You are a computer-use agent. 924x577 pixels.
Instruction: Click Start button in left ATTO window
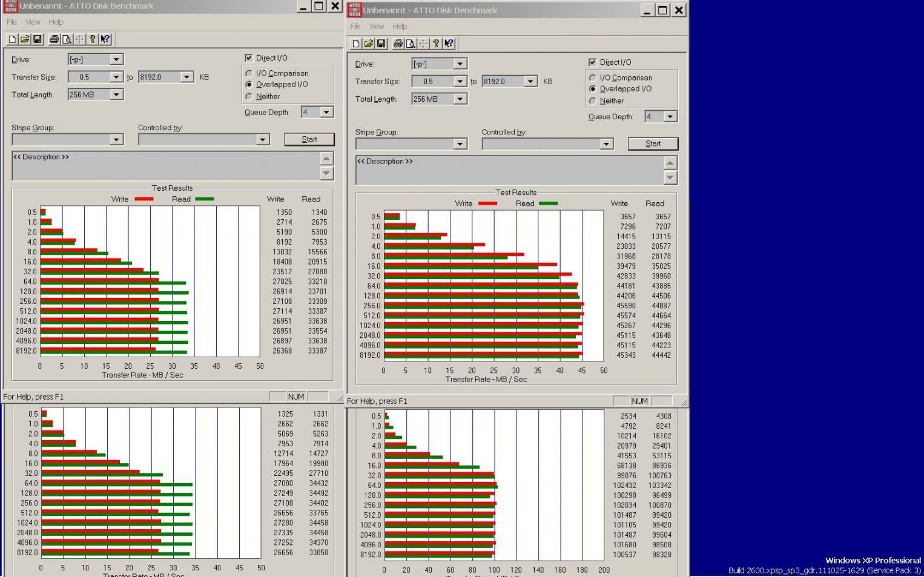click(x=309, y=139)
